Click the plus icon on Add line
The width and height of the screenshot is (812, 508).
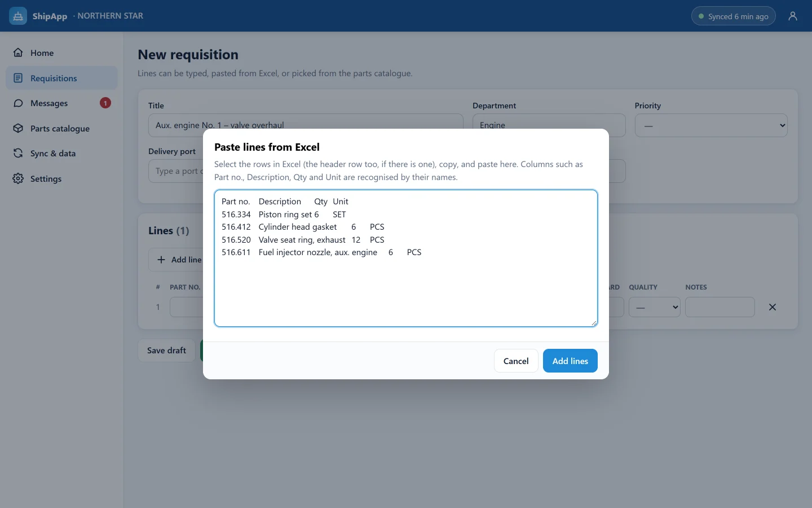click(x=161, y=260)
